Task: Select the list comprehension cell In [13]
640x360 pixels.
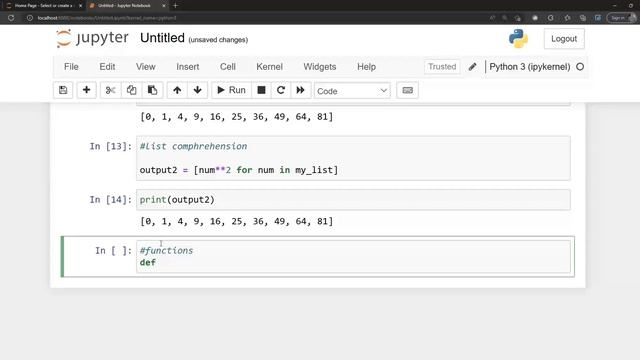Action: coord(353,158)
